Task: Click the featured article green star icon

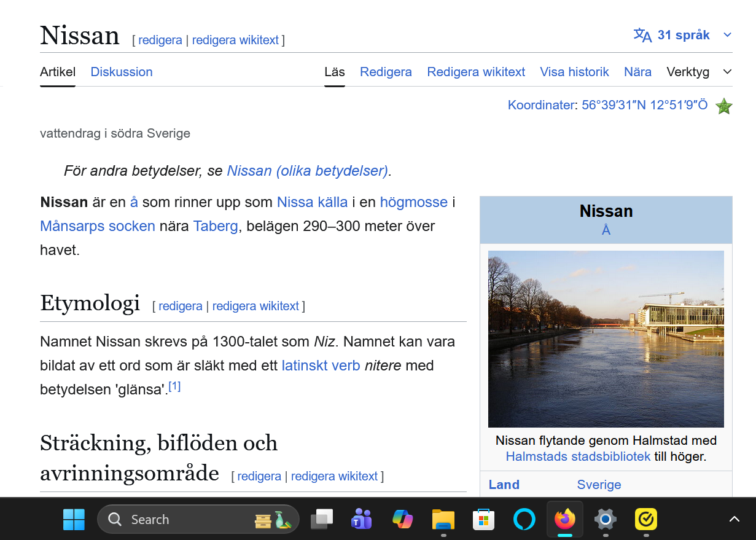Action: click(x=724, y=106)
